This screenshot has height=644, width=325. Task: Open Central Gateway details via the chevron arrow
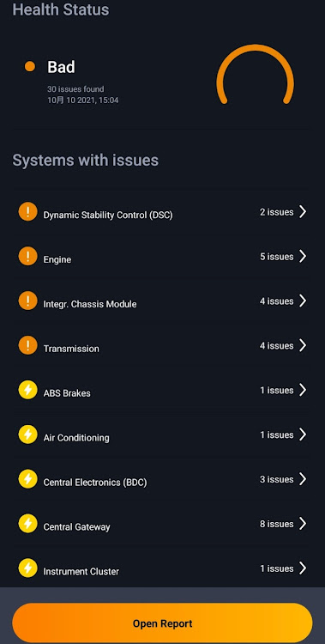click(x=303, y=524)
